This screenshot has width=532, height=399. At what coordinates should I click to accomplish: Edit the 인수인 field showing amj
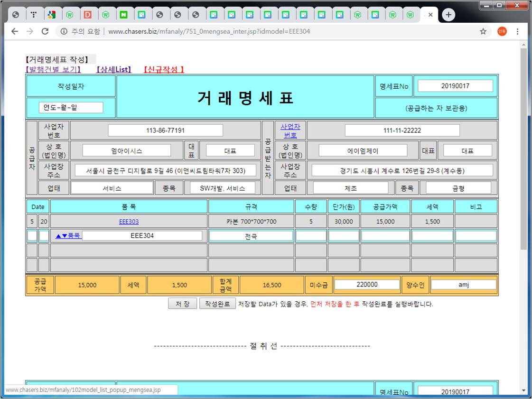tap(464, 285)
